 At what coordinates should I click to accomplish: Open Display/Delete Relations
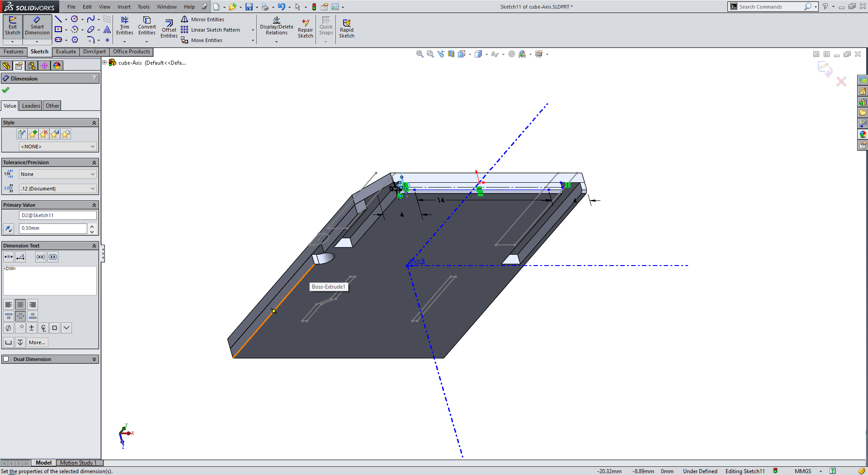pos(276,26)
